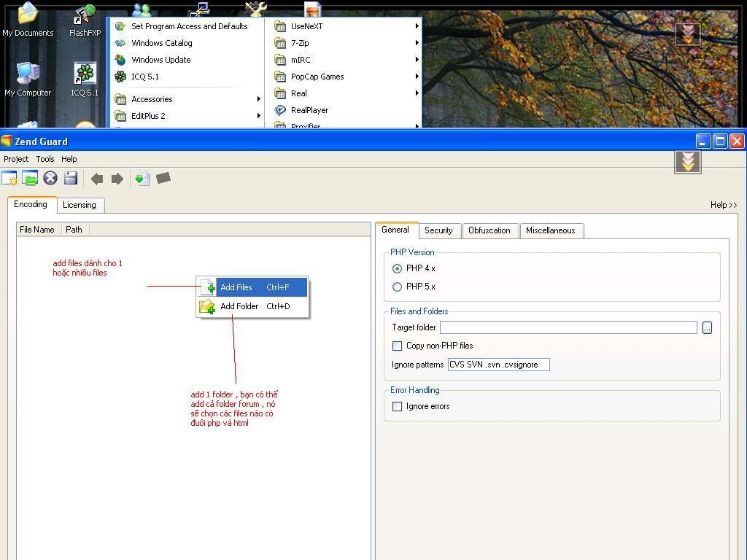Select the FlashFXP desktop shortcut
This screenshot has width=747, height=560.
click(x=85, y=20)
